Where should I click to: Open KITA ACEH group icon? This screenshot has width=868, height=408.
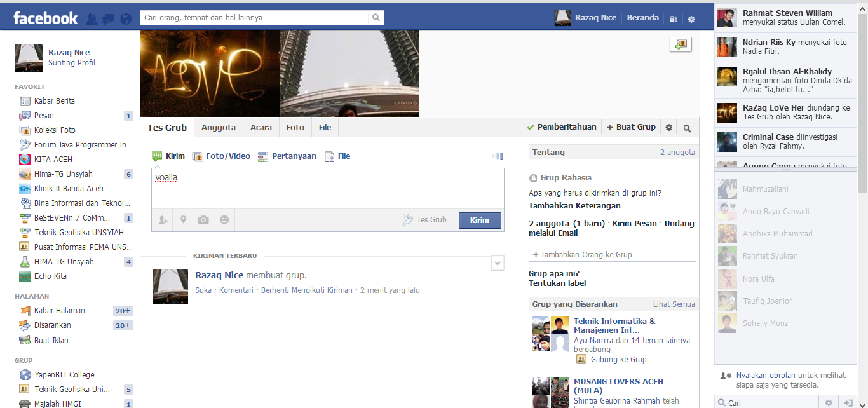tap(25, 160)
